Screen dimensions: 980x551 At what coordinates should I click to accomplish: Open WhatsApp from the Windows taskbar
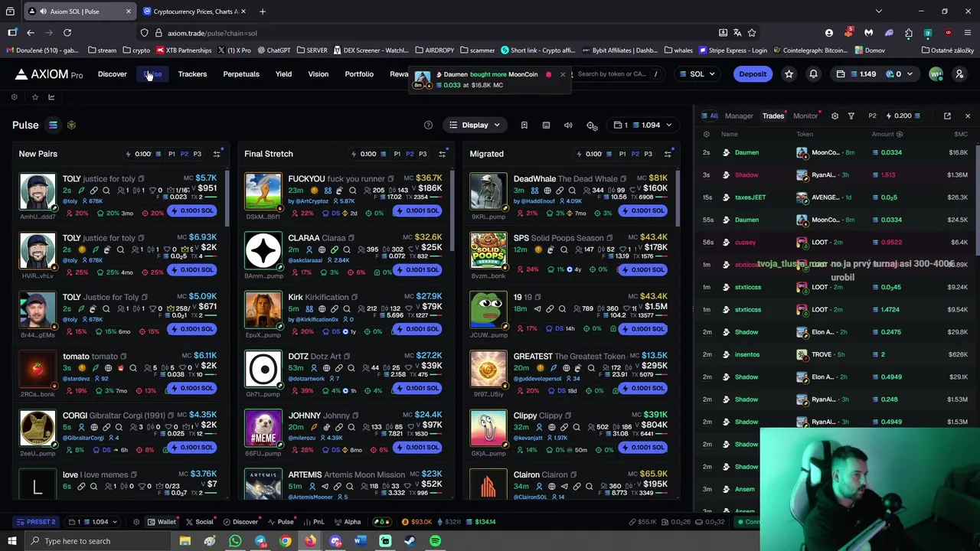click(235, 541)
